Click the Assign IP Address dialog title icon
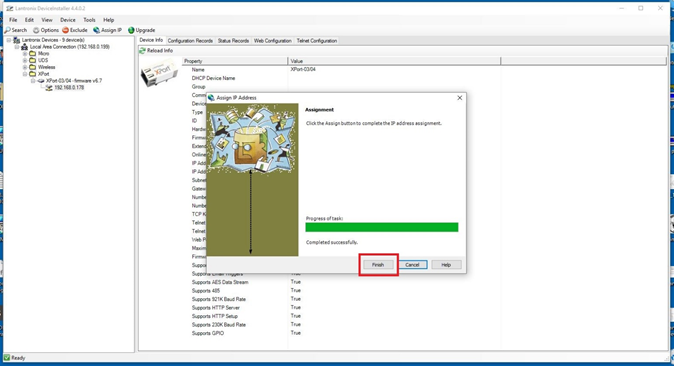This screenshot has width=674, height=366. [x=211, y=98]
